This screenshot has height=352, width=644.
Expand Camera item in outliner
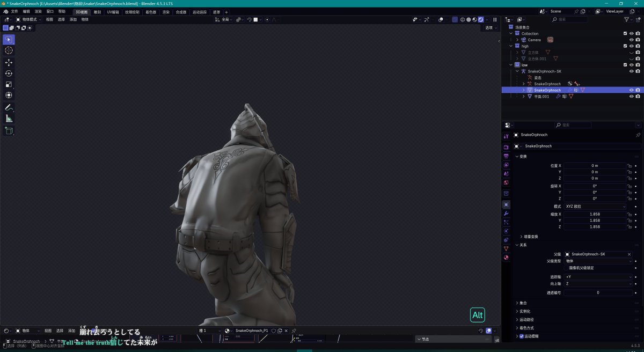click(517, 40)
